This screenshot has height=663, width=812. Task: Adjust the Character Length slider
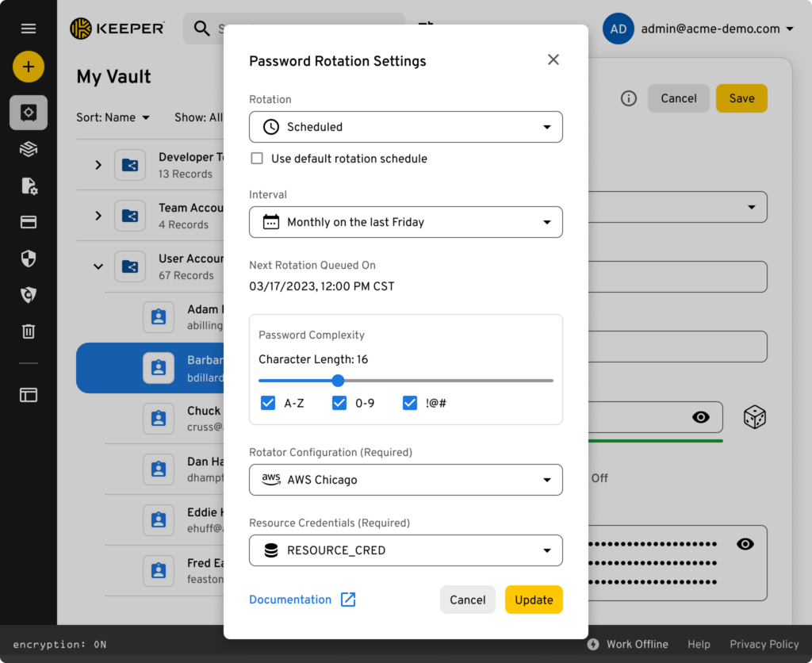click(339, 381)
